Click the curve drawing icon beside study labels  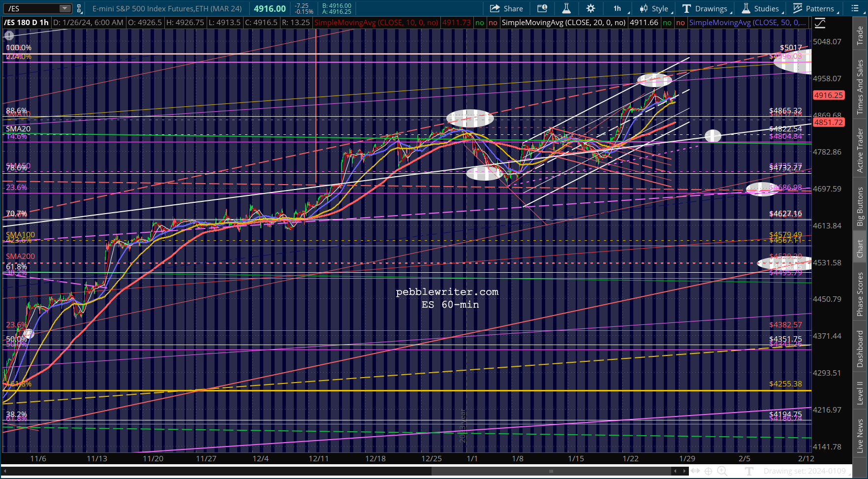pos(820,23)
